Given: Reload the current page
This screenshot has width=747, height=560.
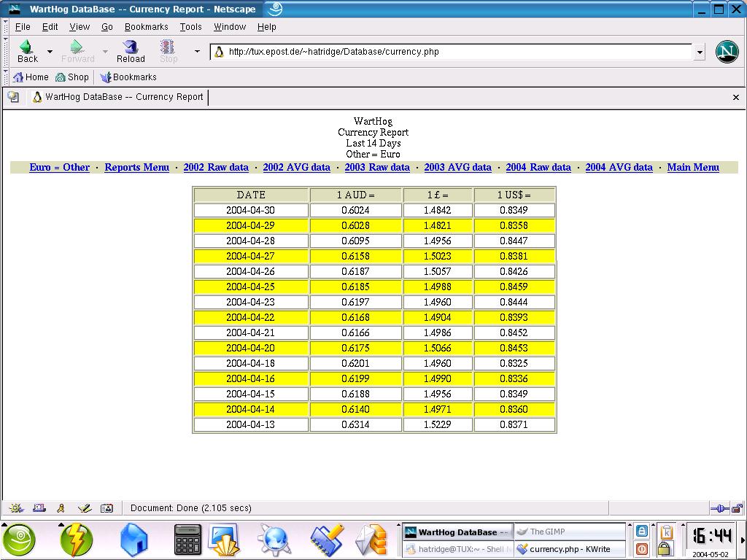Looking at the screenshot, I should point(131,51).
